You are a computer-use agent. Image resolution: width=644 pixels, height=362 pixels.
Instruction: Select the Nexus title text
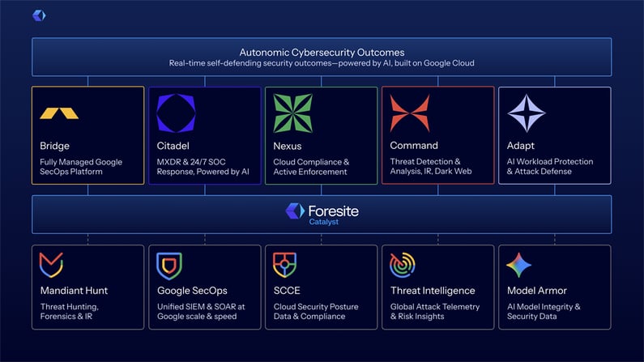(288, 146)
